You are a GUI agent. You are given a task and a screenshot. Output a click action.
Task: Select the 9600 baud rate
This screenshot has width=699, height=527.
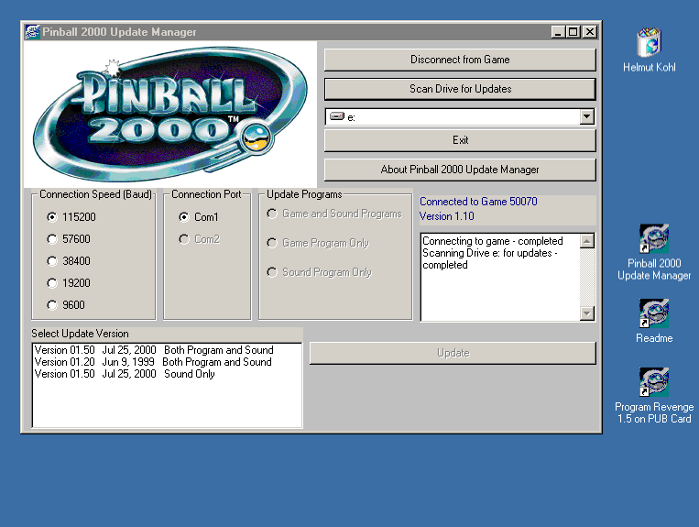click(x=66, y=305)
